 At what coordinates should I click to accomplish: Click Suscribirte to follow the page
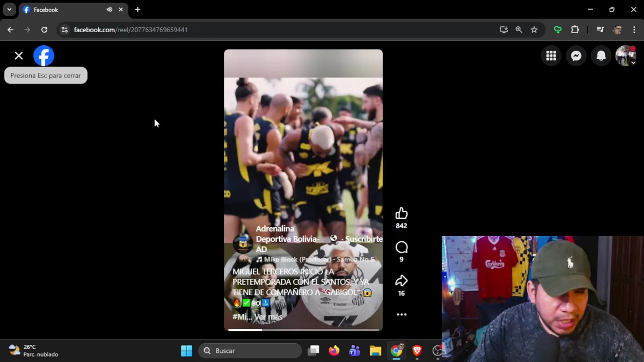pos(364,239)
